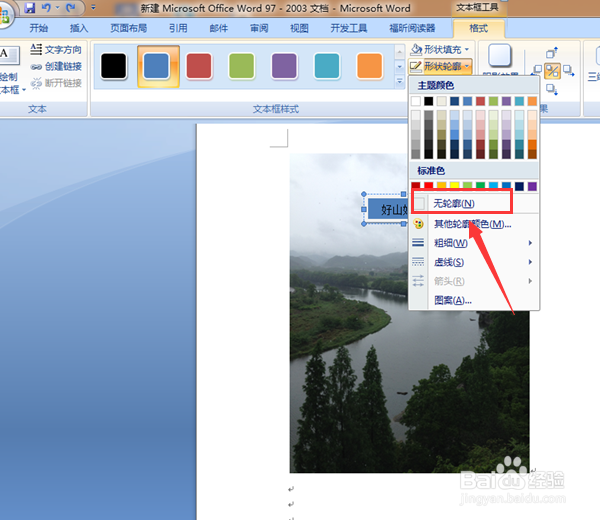Click the submenu arrow of 虚线(S)

530,262
